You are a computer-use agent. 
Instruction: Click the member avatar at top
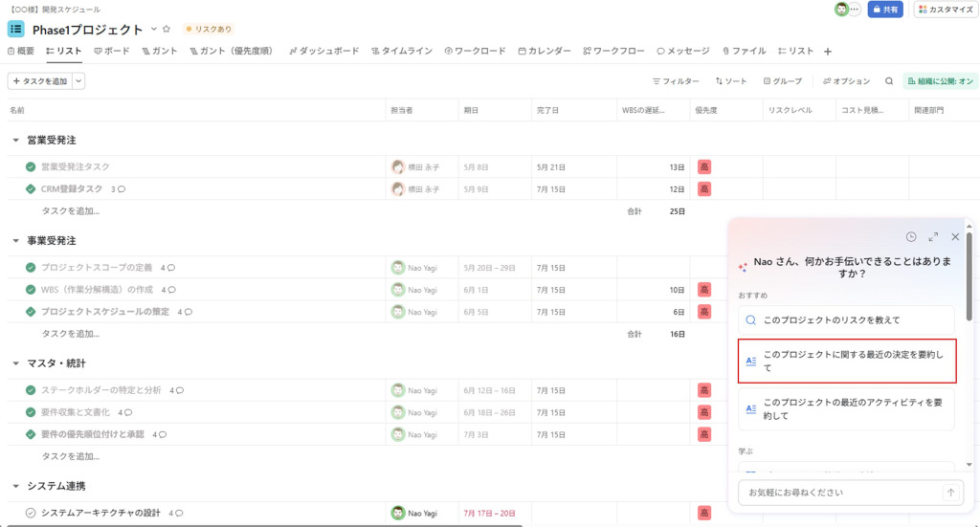click(x=841, y=10)
